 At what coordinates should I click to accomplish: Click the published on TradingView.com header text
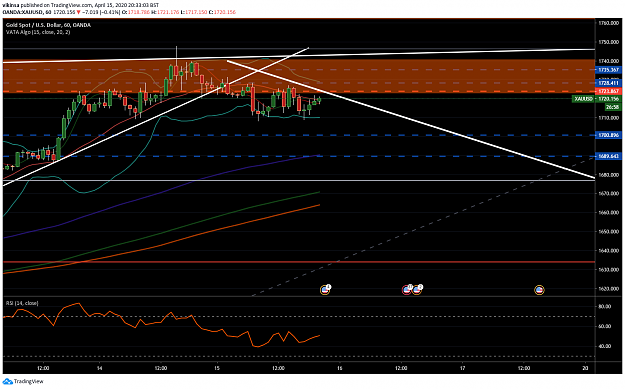[x=56, y=5]
